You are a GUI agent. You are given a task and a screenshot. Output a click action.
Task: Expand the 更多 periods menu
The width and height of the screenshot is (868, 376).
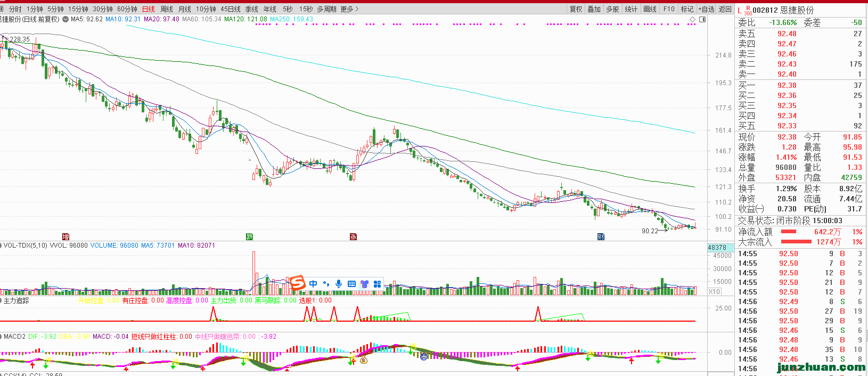tap(349, 9)
